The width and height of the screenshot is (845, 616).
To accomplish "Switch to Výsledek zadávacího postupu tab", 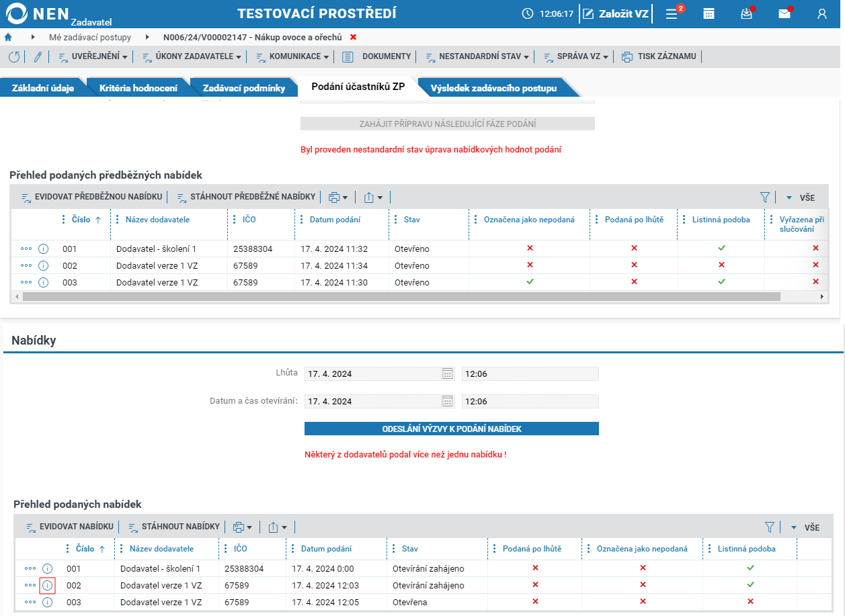I will 493,88.
